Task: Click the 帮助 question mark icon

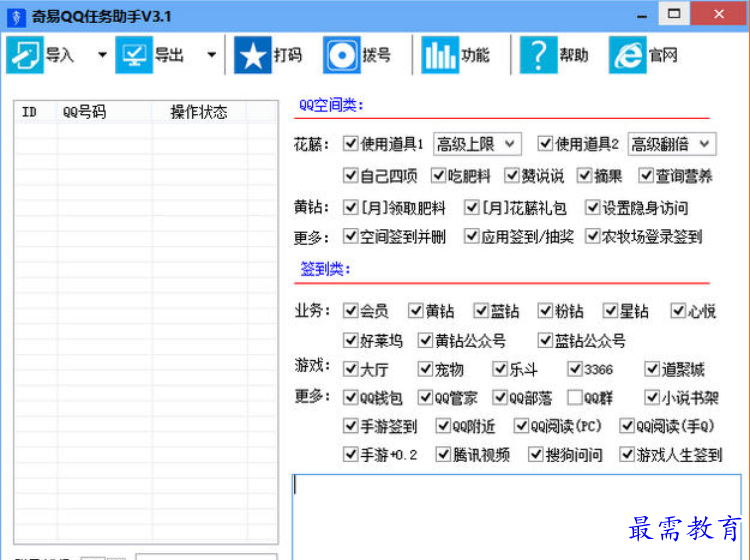Action: coord(539,55)
